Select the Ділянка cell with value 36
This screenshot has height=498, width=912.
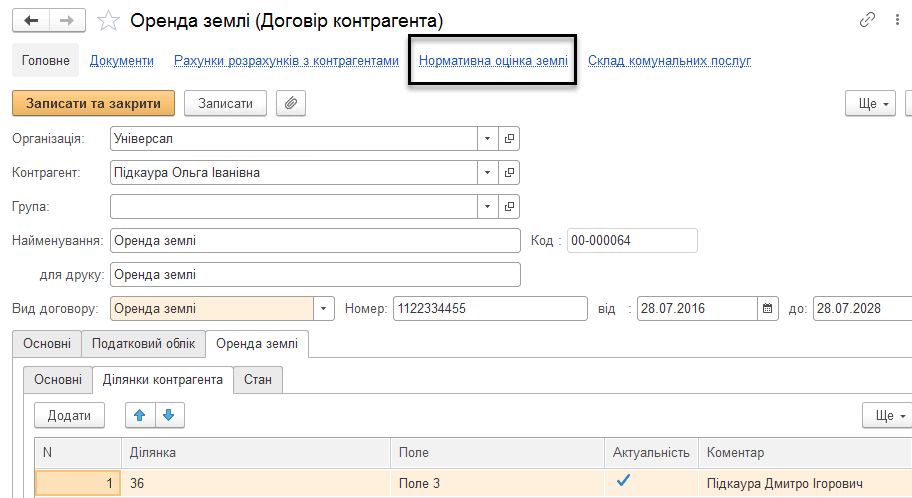[x=256, y=483]
